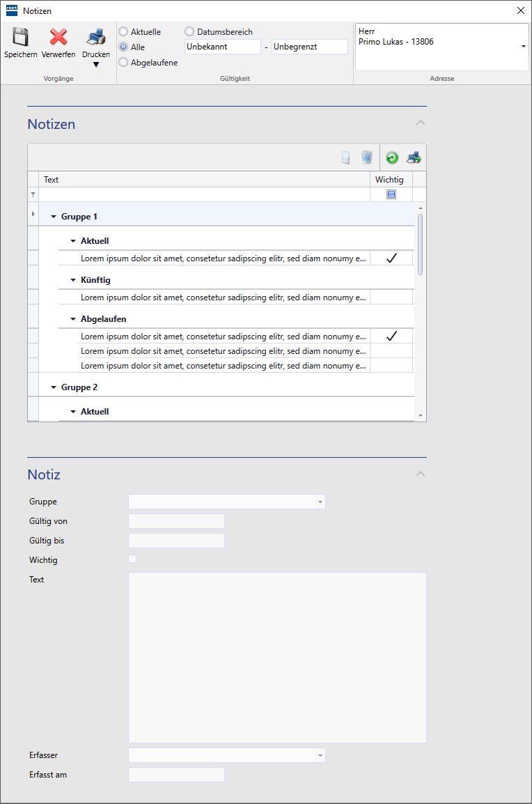Toggle Wichtig checkmark of first Abgelaufen note
The image size is (532, 804).
point(391,337)
